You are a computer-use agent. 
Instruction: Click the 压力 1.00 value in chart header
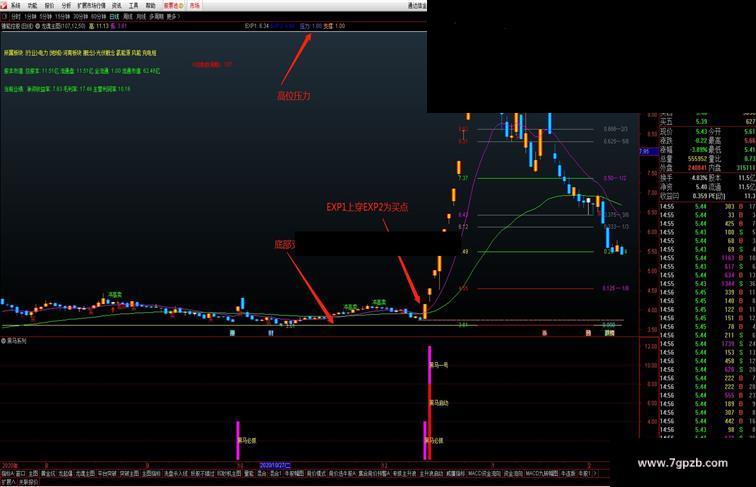click(310, 26)
